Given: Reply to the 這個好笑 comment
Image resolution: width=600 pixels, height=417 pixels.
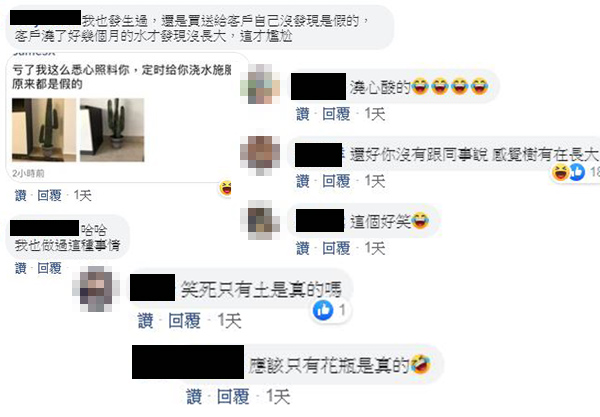Looking at the screenshot, I should [x=336, y=248].
